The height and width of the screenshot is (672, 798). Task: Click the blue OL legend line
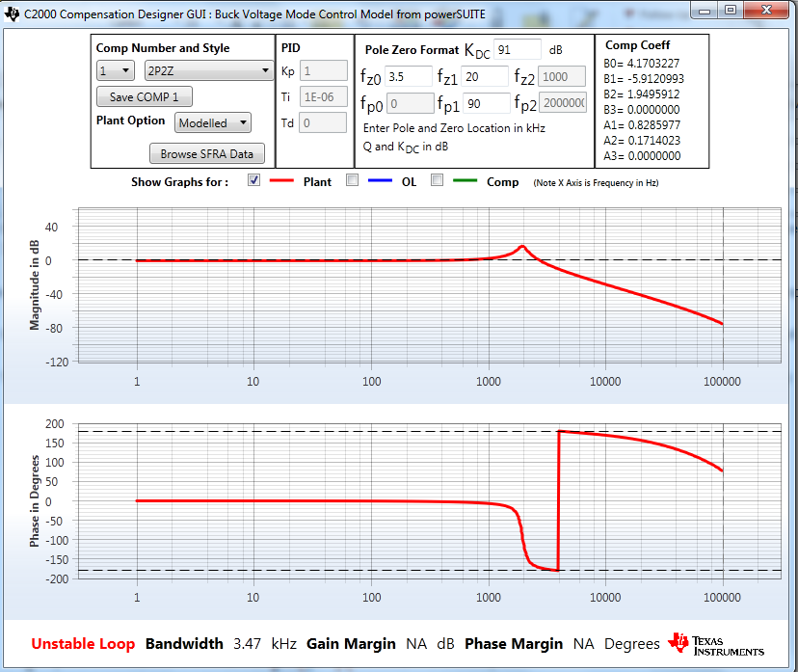[380, 180]
